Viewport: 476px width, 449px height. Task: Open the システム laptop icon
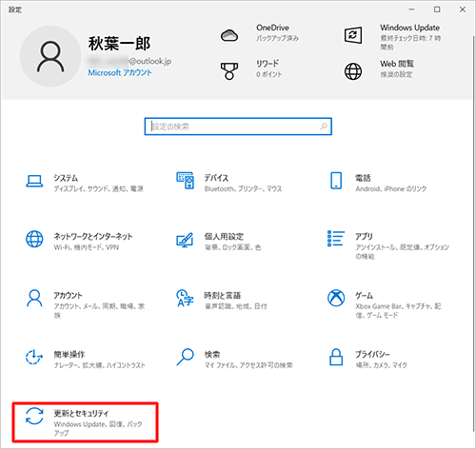pos(34,181)
